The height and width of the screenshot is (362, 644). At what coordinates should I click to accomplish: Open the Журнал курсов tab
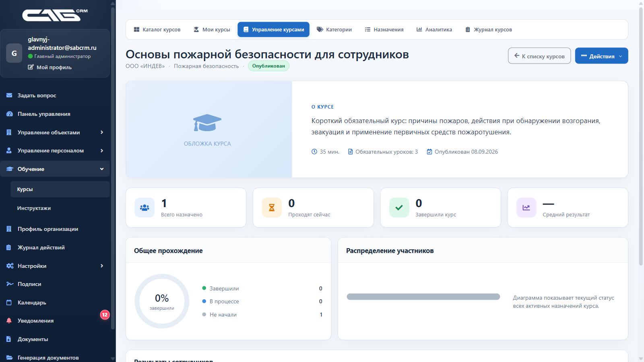(488, 29)
